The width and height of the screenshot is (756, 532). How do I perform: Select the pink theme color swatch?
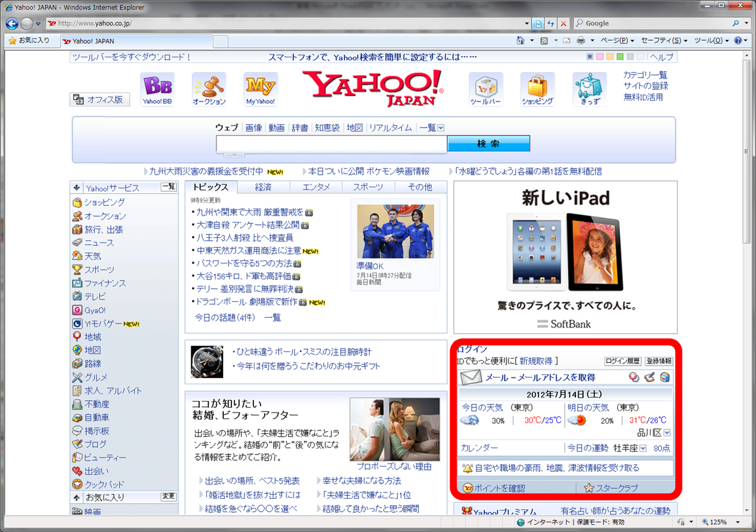point(600,57)
